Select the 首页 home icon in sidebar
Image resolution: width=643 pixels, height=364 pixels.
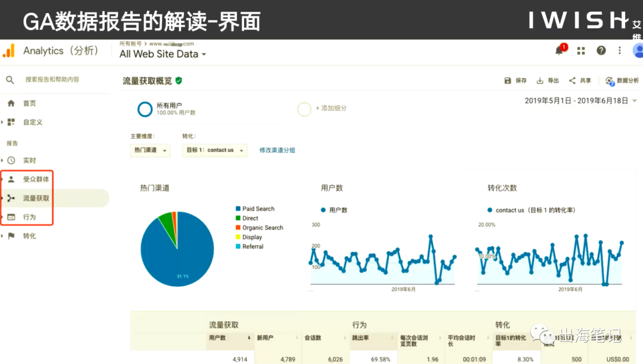(13, 103)
